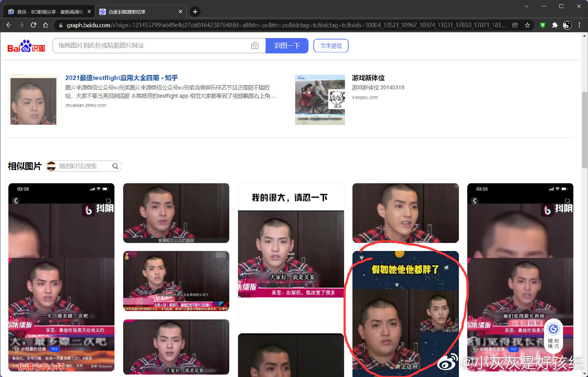Bookmark this page with the star icon
The height and width of the screenshot is (377, 588).
(x=527, y=25)
